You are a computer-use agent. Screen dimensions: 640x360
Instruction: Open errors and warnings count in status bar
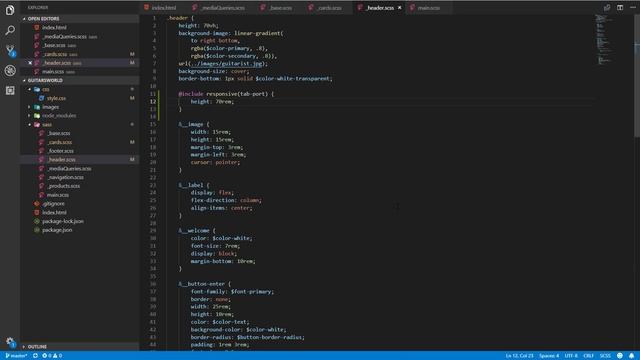(52, 356)
